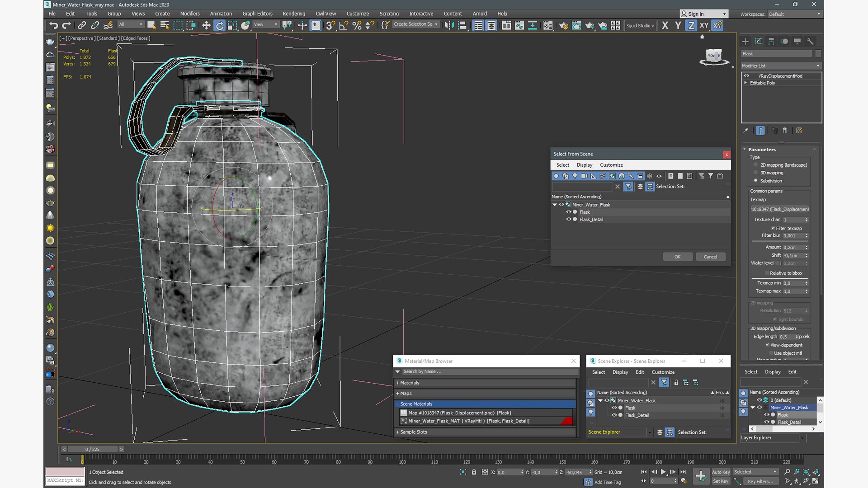Toggle the View-dependent checkbox
Viewport: 868px width, 488px height.
pos(768,345)
